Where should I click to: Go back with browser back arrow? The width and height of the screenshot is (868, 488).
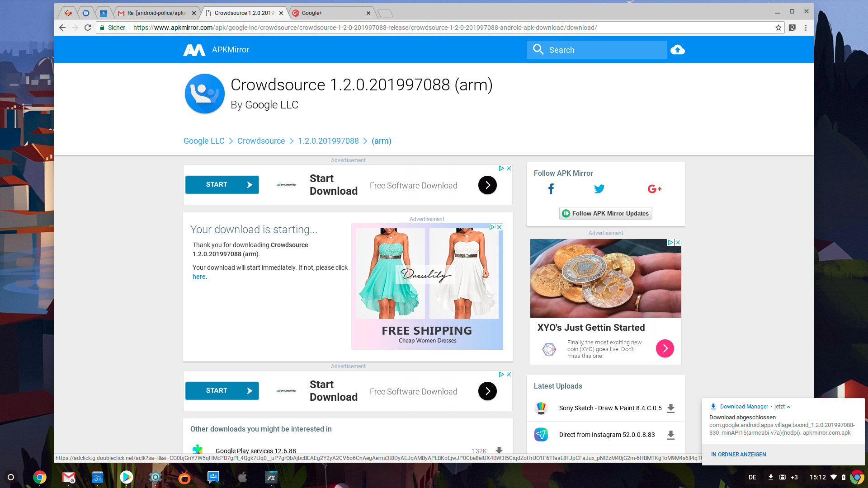pyautogui.click(x=62, y=28)
